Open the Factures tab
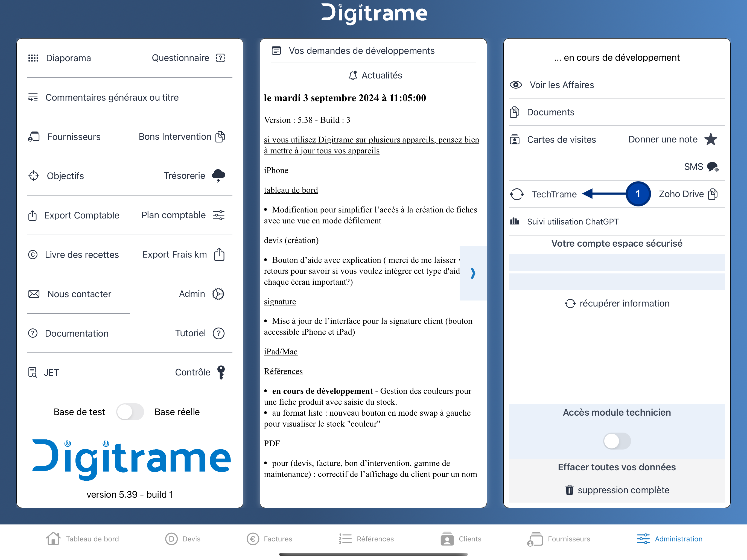The height and width of the screenshot is (560, 747). point(270,539)
